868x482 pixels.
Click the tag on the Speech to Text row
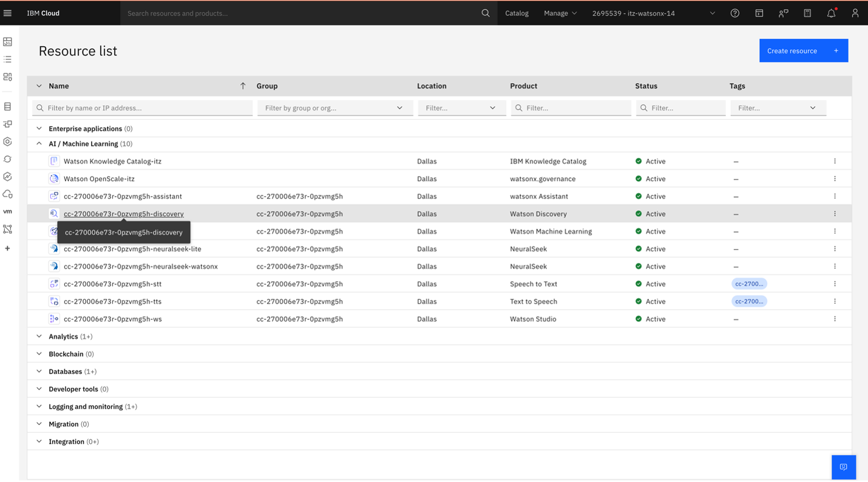(748, 283)
